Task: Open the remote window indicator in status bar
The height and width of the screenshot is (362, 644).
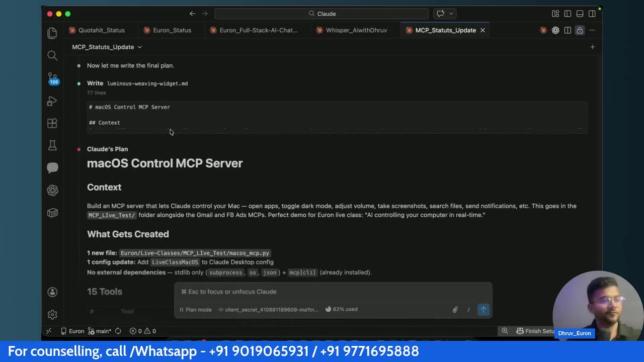Action: [x=49, y=331]
